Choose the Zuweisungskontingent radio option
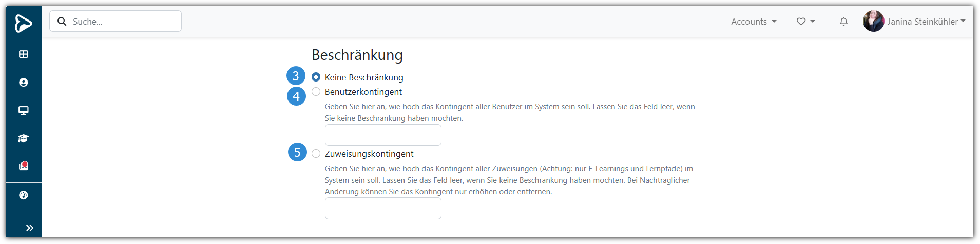Image resolution: width=980 pixels, height=244 pixels. [x=316, y=154]
